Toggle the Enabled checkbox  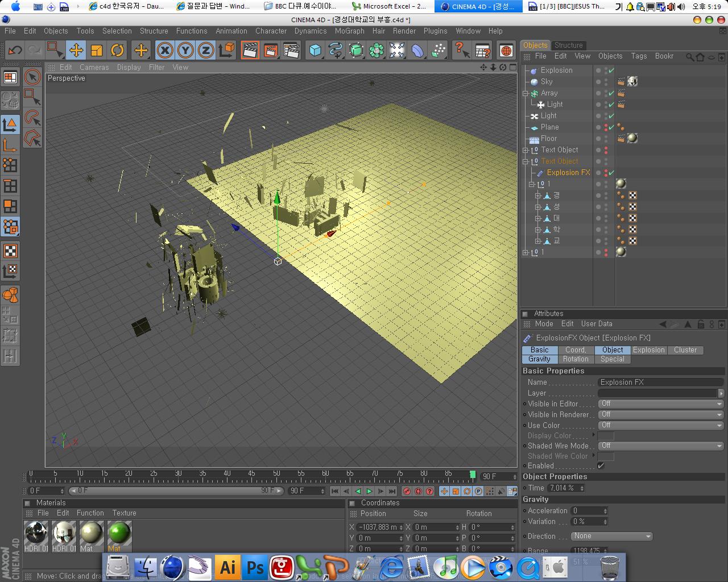pyautogui.click(x=601, y=466)
